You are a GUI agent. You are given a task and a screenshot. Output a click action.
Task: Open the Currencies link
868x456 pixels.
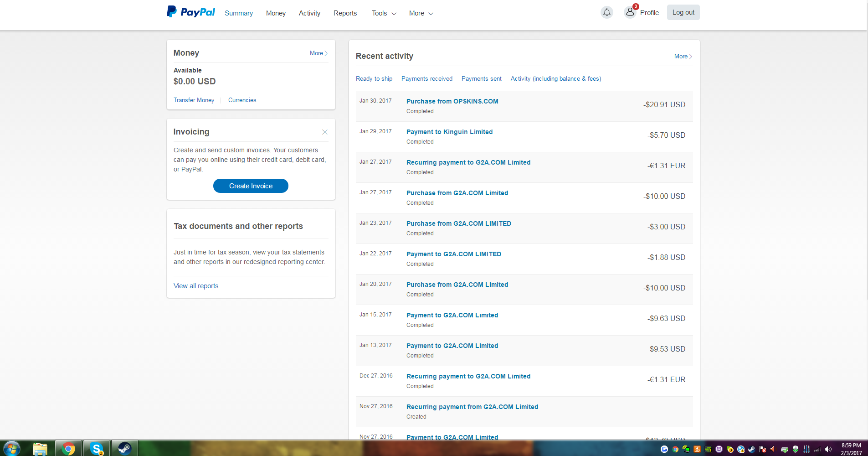(x=242, y=100)
